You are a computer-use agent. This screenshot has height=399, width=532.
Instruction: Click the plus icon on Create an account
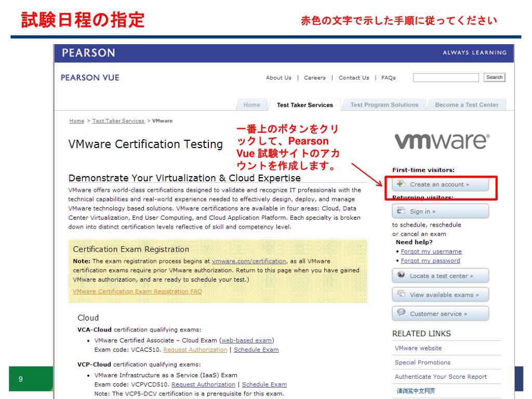(401, 183)
